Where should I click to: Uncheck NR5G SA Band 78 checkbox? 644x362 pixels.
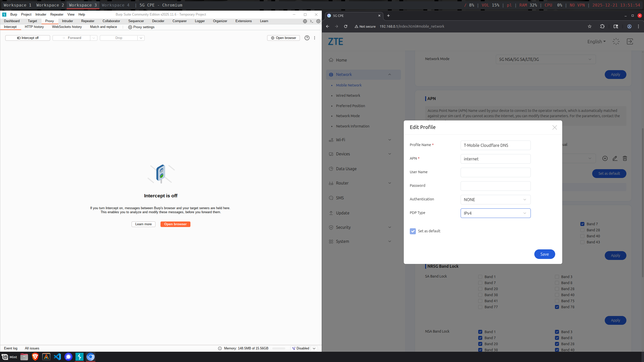coord(557,307)
